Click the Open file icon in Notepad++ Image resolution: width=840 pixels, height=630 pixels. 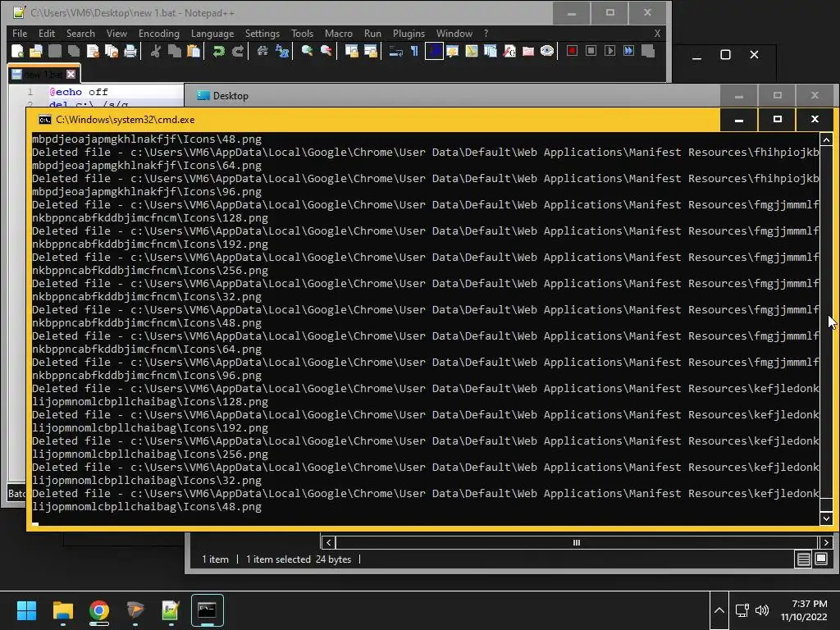(36, 52)
